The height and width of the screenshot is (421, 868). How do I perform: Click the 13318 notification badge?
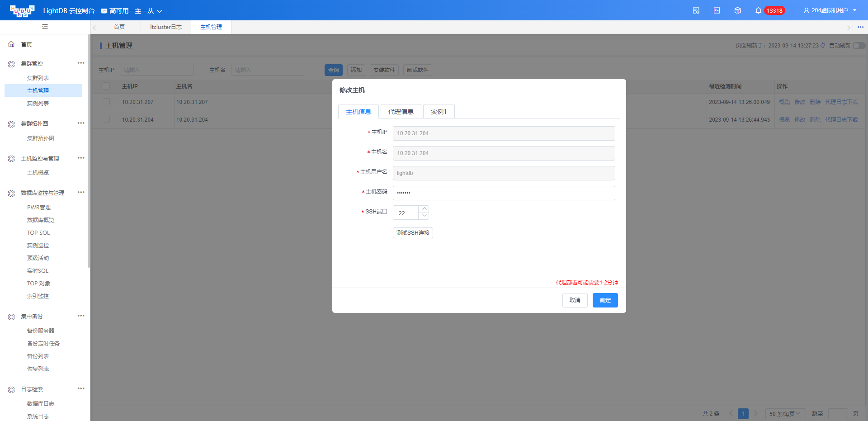[774, 10]
